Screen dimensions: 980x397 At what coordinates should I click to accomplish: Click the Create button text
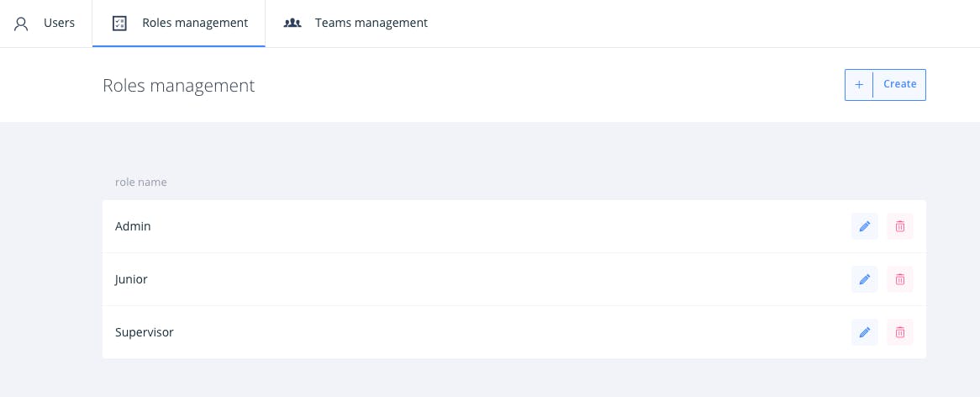899,84
